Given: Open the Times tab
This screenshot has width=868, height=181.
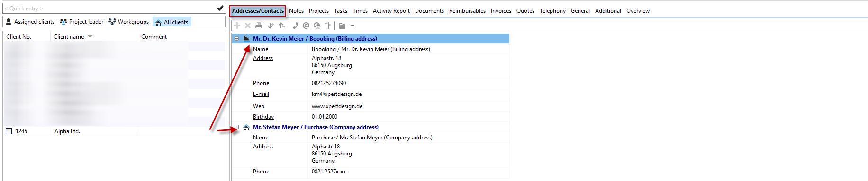Looking at the screenshot, I should coord(360,11).
